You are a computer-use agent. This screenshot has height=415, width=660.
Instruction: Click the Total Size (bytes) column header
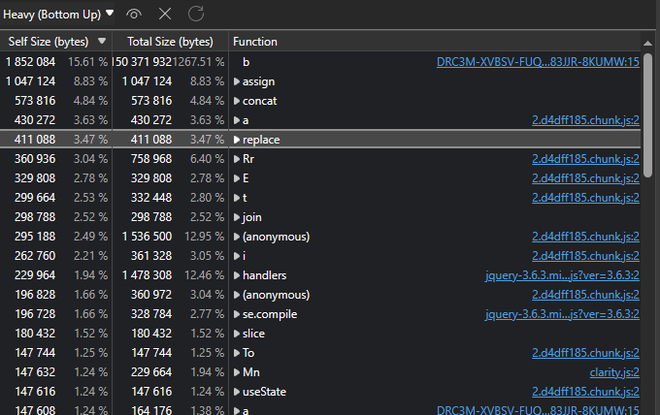(168, 41)
